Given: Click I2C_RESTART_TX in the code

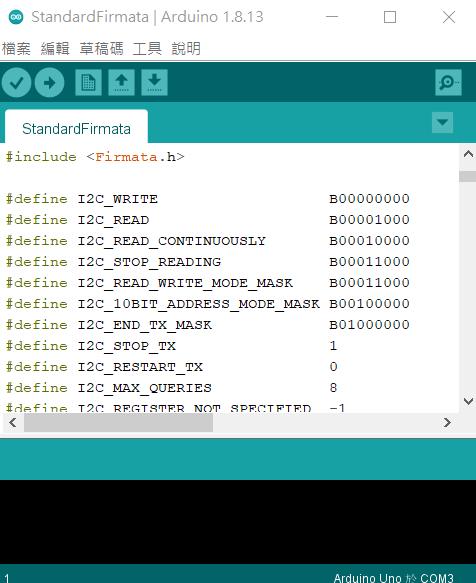Looking at the screenshot, I should pyautogui.click(x=140, y=367).
